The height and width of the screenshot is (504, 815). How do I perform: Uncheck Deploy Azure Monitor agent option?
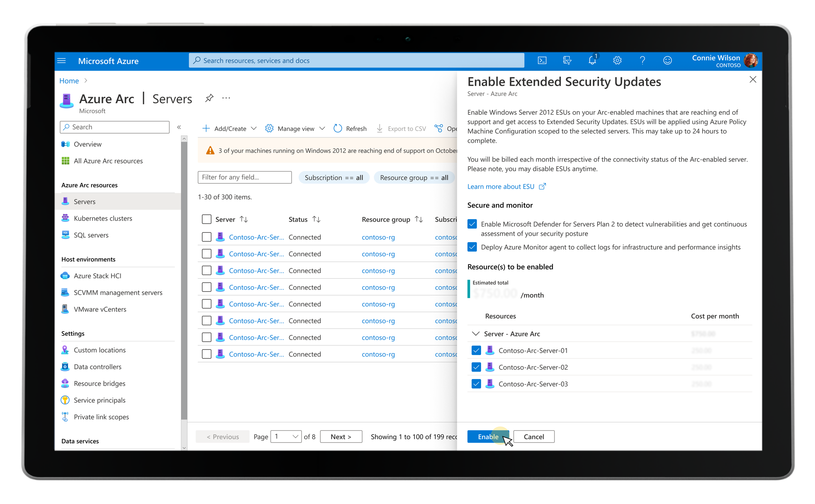tap(472, 247)
